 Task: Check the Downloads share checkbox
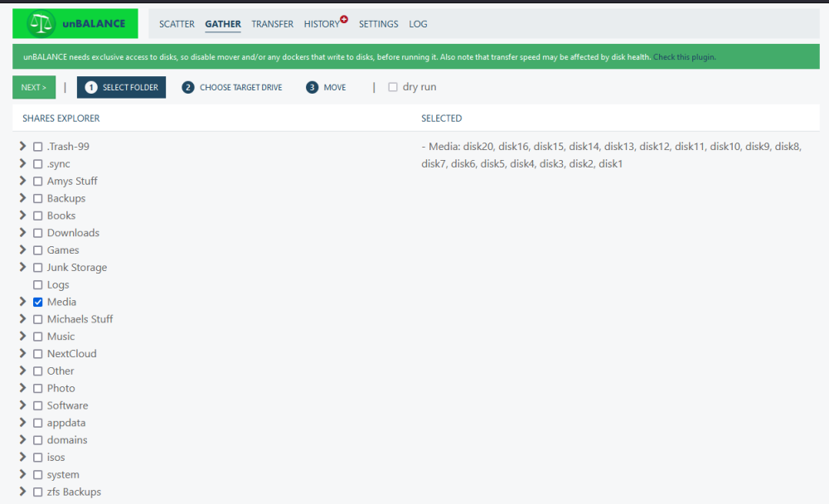[37, 233]
